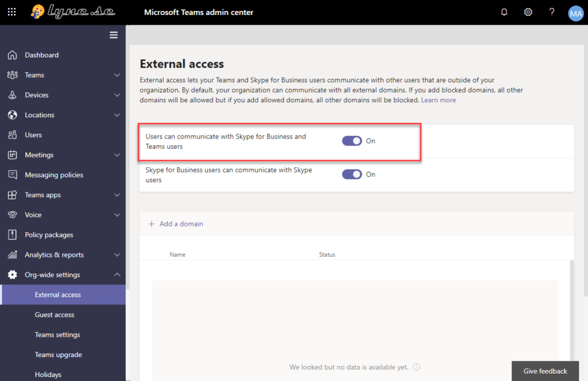Viewport: 588px width, 381px height.
Task: Collapse the navigation with hamburger icon
Action: click(x=114, y=35)
